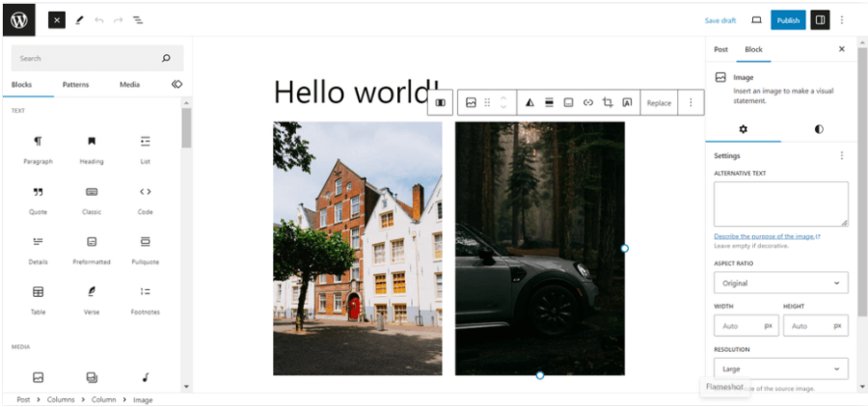Select the Crop tool
The height and width of the screenshot is (407, 868).
(608, 102)
